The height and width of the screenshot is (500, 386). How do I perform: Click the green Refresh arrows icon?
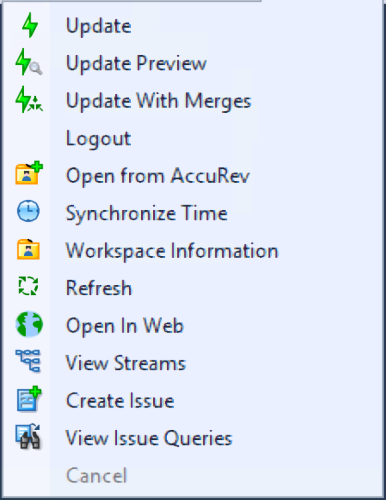coord(28,286)
